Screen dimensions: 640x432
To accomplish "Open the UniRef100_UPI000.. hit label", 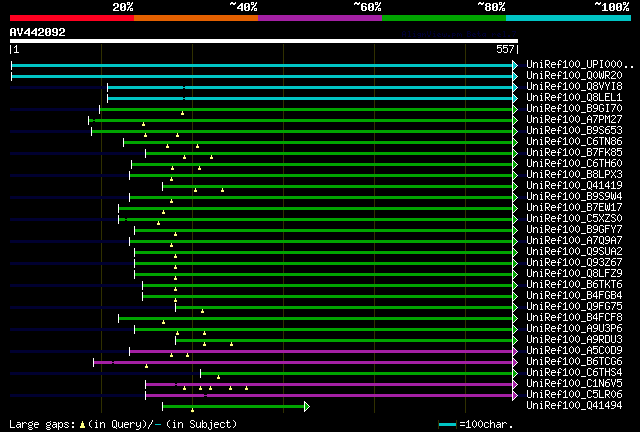I will pos(580,65).
